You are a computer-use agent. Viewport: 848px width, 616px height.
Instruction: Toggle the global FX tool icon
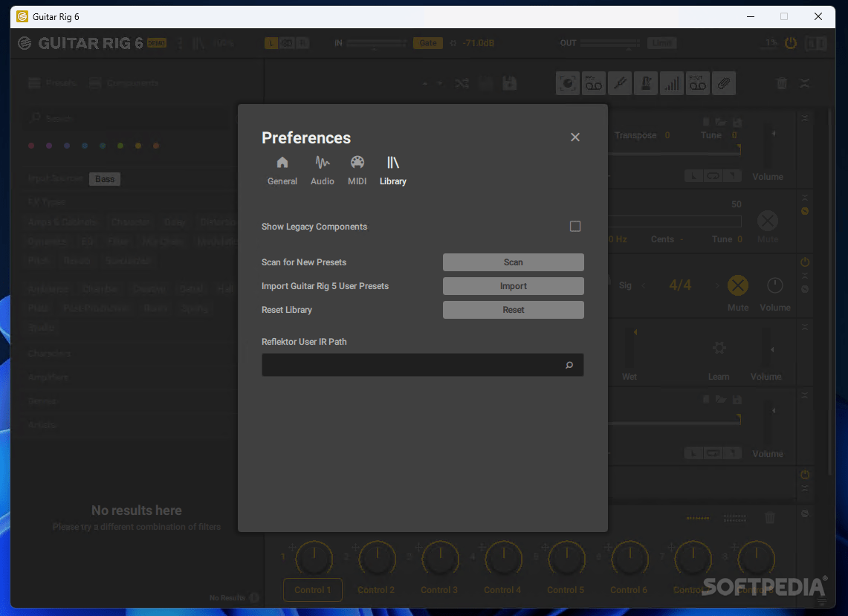pyautogui.click(x=567, y=83)
